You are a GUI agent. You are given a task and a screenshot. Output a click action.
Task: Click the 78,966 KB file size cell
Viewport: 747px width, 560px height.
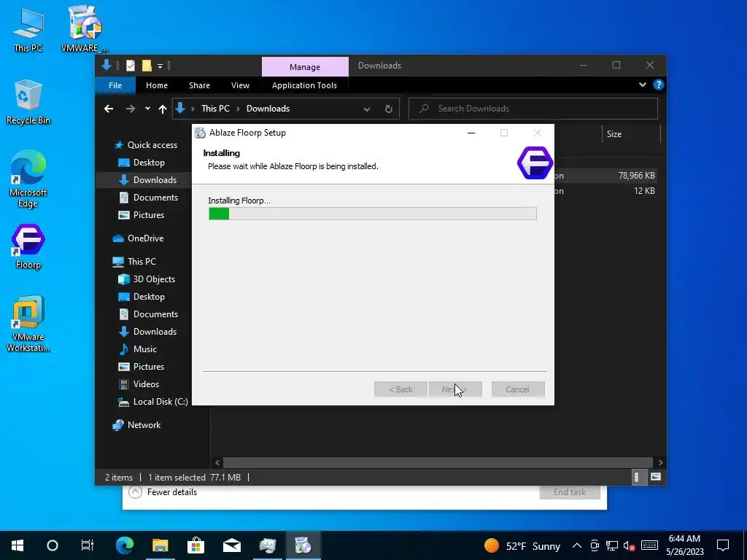(636, 176)
